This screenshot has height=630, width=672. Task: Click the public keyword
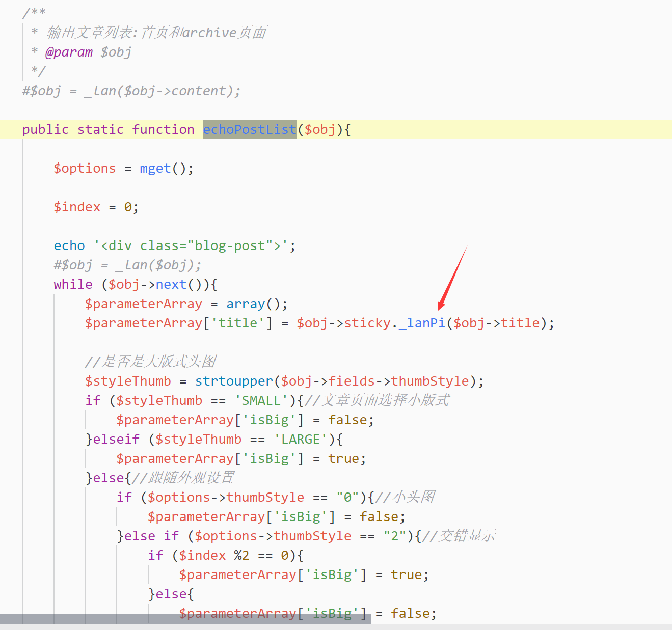coord(45,129)
